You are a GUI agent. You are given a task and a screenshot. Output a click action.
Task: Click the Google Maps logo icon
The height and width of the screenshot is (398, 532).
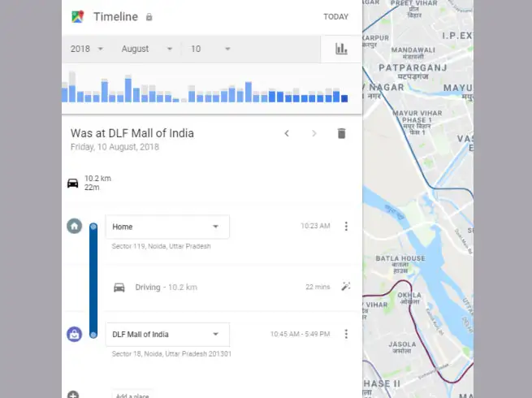[78, 16]
